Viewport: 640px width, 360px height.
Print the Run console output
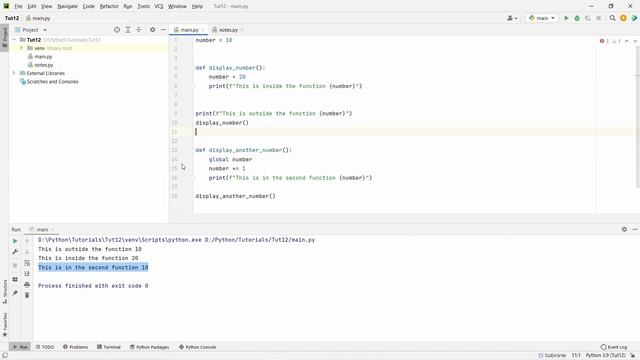(x=27, y=284)
